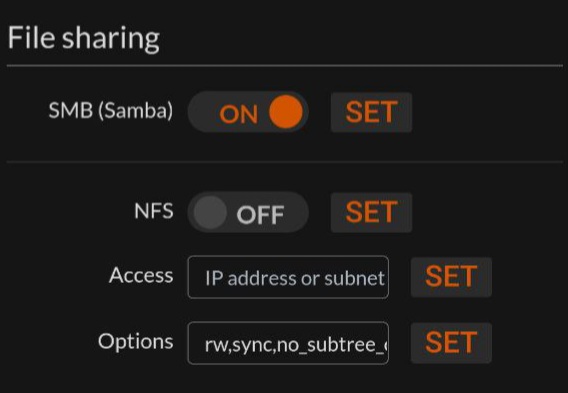The image size is (568, 393).
Task: Click divider line separating SMB and NFS
Action: pyautogui.click(x=285, y=162)
